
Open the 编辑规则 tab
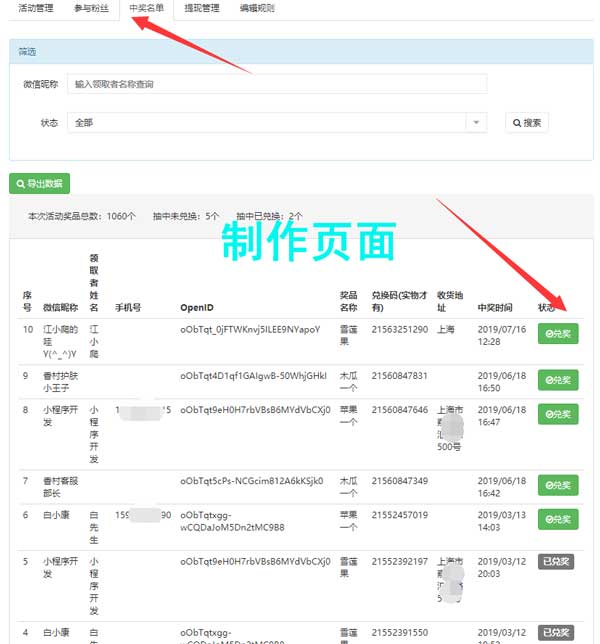[x=257, y=8]
